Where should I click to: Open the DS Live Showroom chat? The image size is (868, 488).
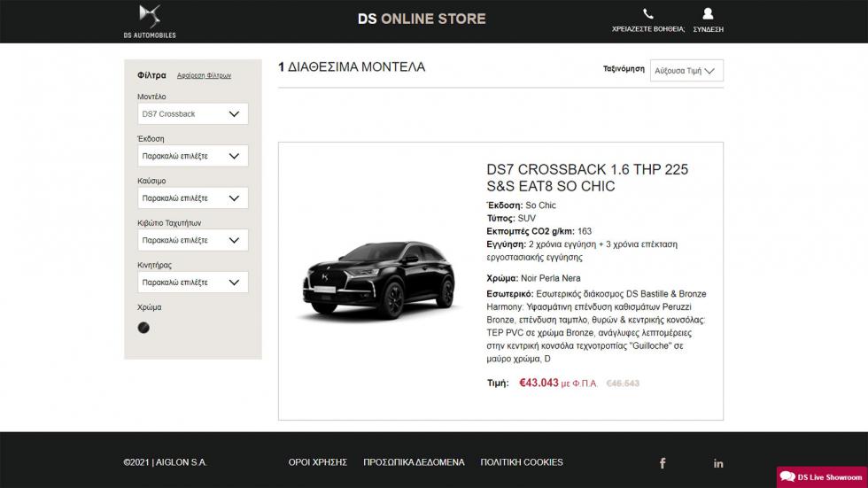822,477
